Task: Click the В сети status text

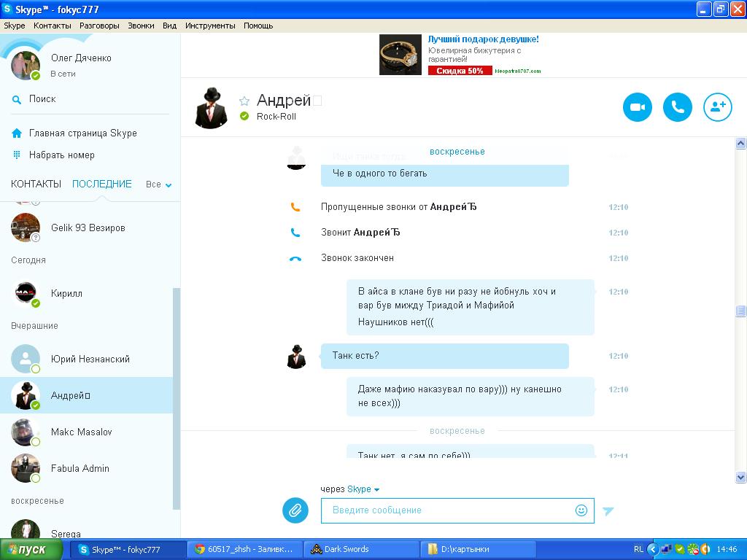Action: tap(63, 74)
